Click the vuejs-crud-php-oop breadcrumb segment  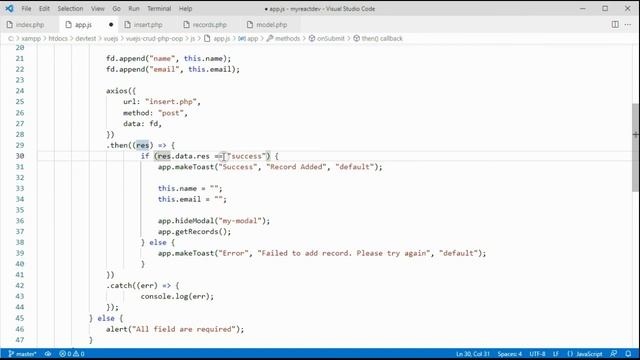pyautogui.click(x=154, y=38)
